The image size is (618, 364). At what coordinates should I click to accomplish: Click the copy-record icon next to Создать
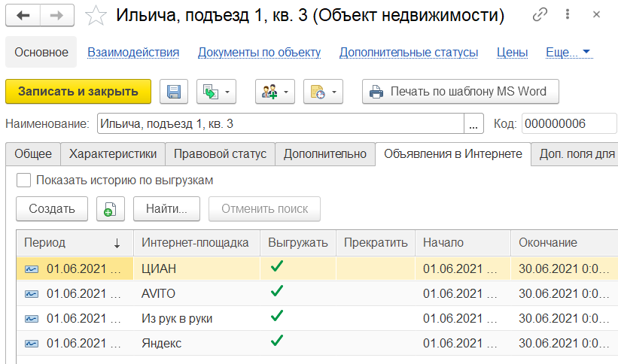[x=111, y=209]
